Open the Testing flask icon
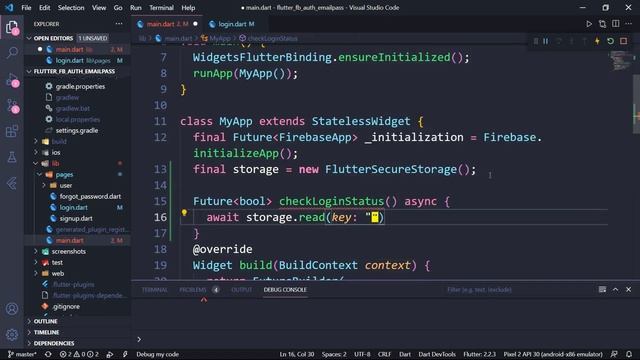The image size is (640, 360). 12,157
